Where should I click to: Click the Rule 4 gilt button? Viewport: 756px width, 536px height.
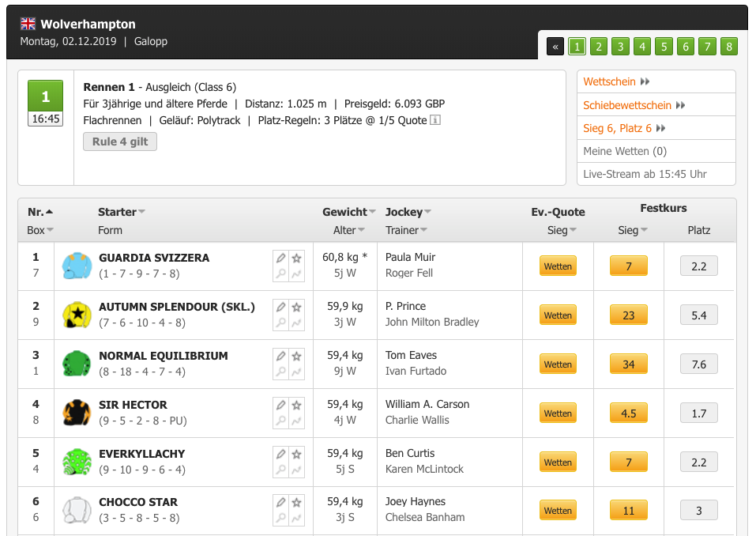coord(120,142)
